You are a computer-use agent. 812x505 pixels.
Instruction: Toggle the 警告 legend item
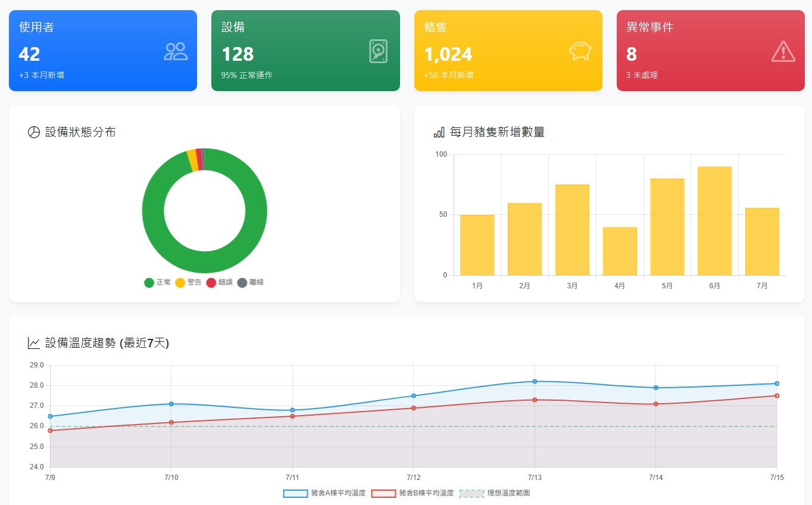(188, 282)
